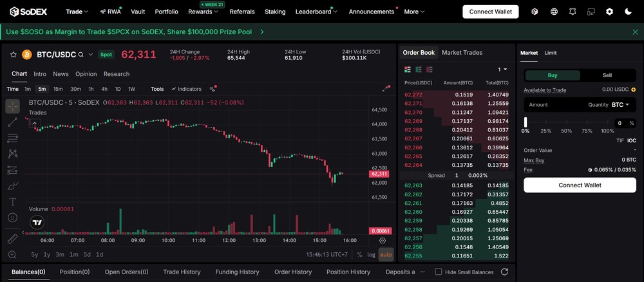Open the Intro tab
Image resolution: width=644 pixels, height=282 pixels.
coord(40,74)
